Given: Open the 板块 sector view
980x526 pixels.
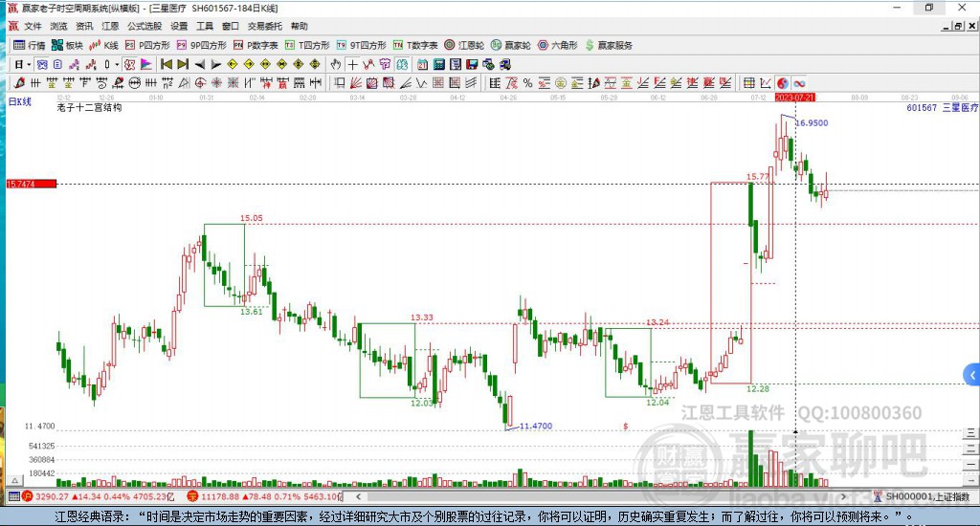Looking at the screenshot, I should (68, 45).
